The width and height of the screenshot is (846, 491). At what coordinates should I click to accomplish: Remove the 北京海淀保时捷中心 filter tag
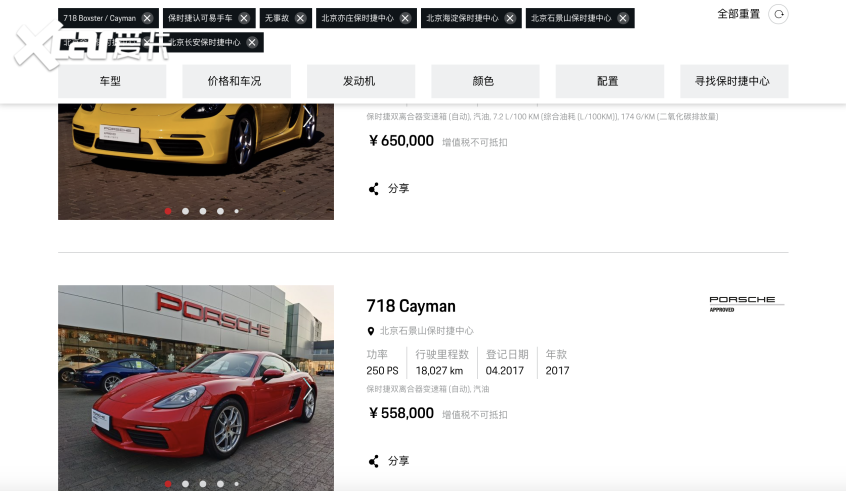tap(510, 18)
